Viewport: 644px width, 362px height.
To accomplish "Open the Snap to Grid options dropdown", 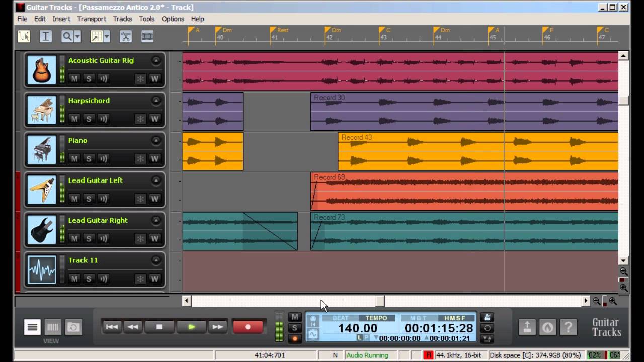I will pos(107,36).
